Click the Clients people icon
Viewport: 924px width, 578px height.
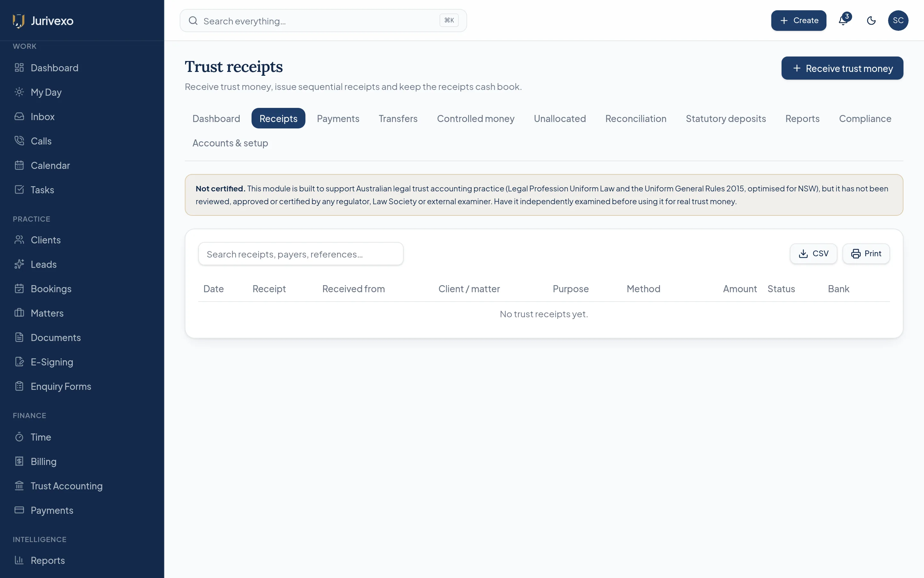click(19, 240)
